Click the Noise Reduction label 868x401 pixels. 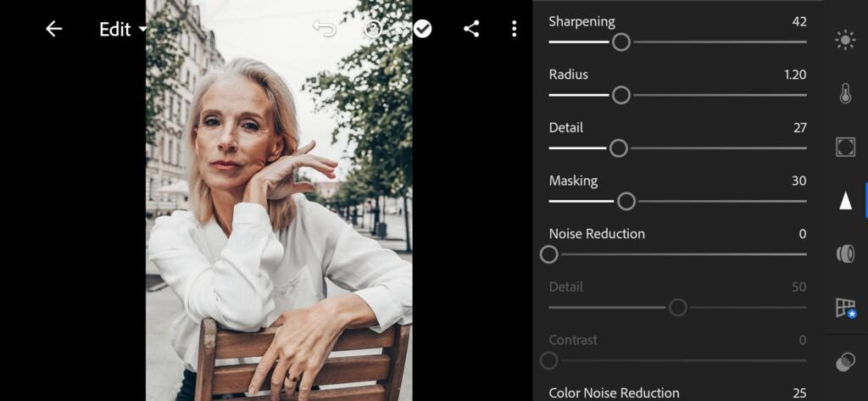[x=597, y=234]
